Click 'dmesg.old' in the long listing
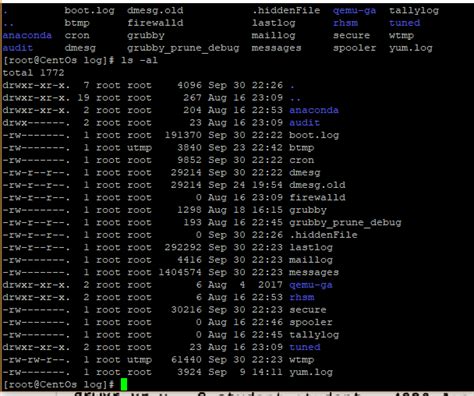The height and width of the screenshot is (396, 474). tap(317, 185)
